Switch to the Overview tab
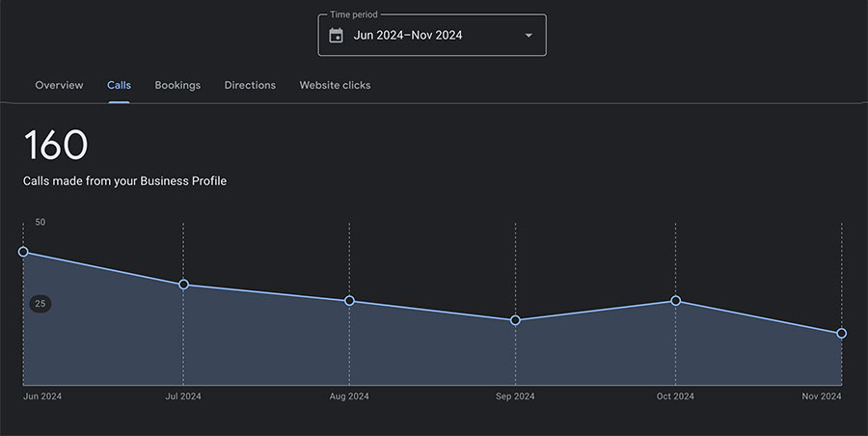 tap(59, 85)
